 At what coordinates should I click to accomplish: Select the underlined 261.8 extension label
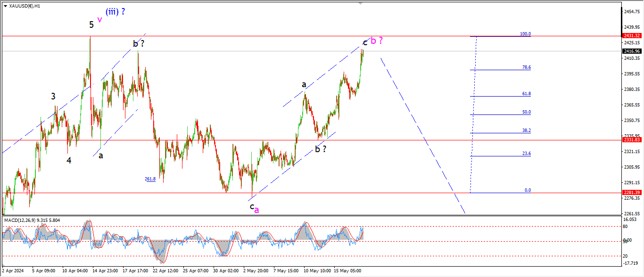click(x=150, y=179)
